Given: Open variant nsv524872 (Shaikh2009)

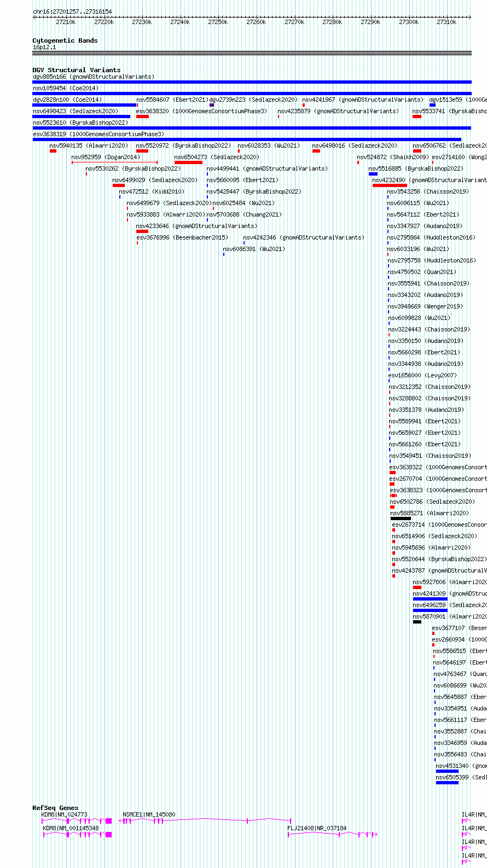Looking at the screenshot, I should click(x=393, y=157).
